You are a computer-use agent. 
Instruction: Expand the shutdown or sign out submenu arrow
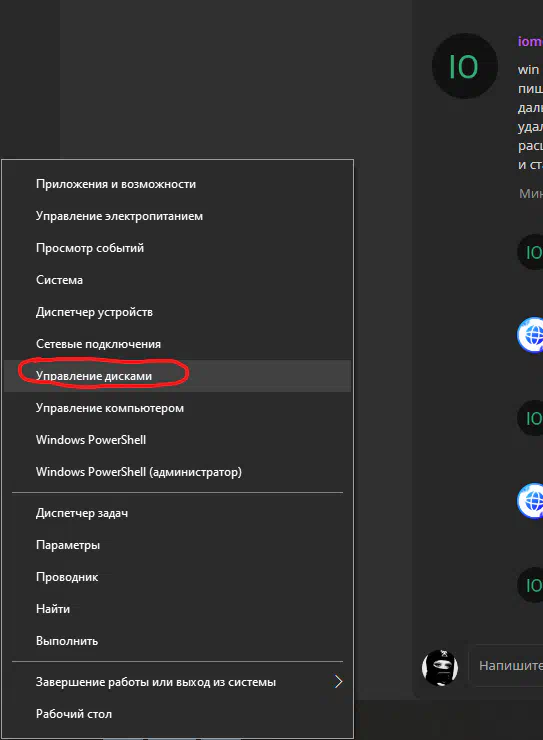[x=338, y=681]
